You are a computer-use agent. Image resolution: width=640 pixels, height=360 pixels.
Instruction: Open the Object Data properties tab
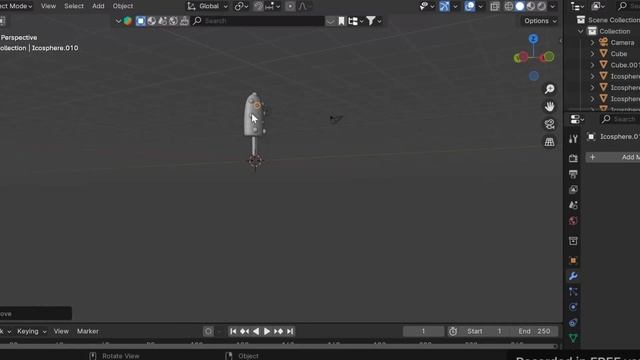click(x=573, y=338)
